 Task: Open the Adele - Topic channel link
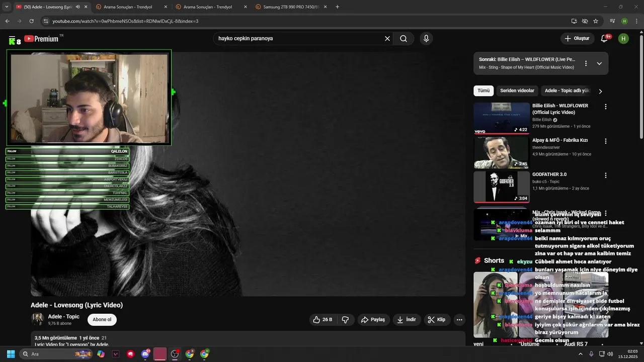tap(63, 317)
